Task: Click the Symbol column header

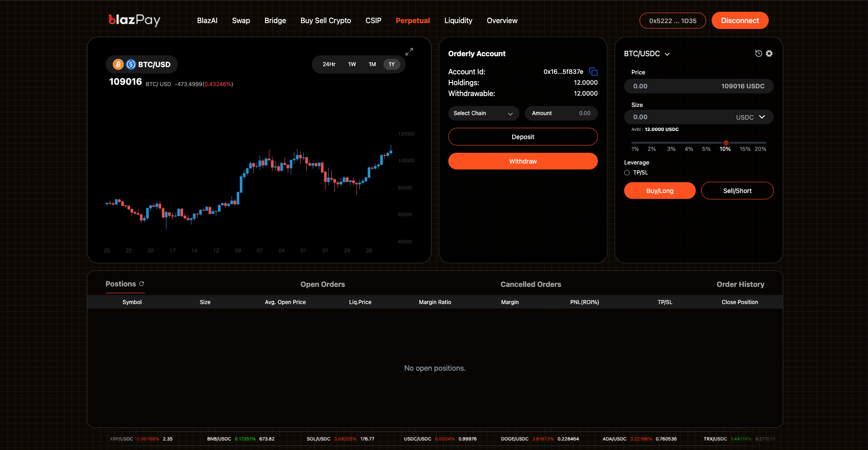Action: [132, 302]
